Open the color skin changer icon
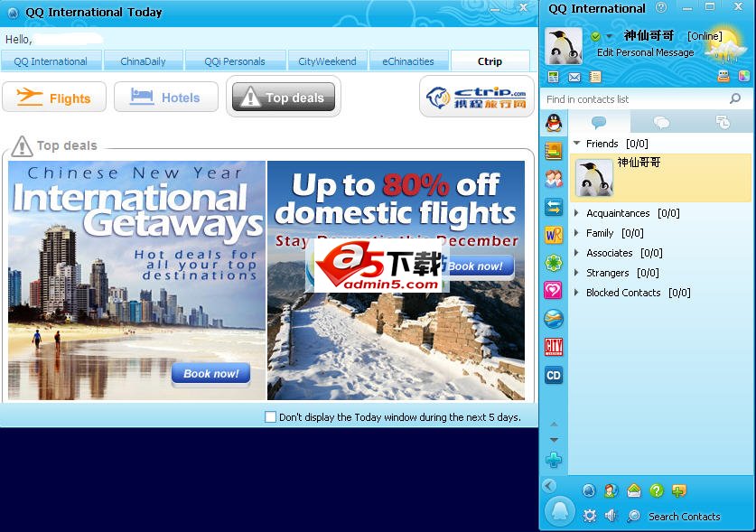 (x=744, y=76)
